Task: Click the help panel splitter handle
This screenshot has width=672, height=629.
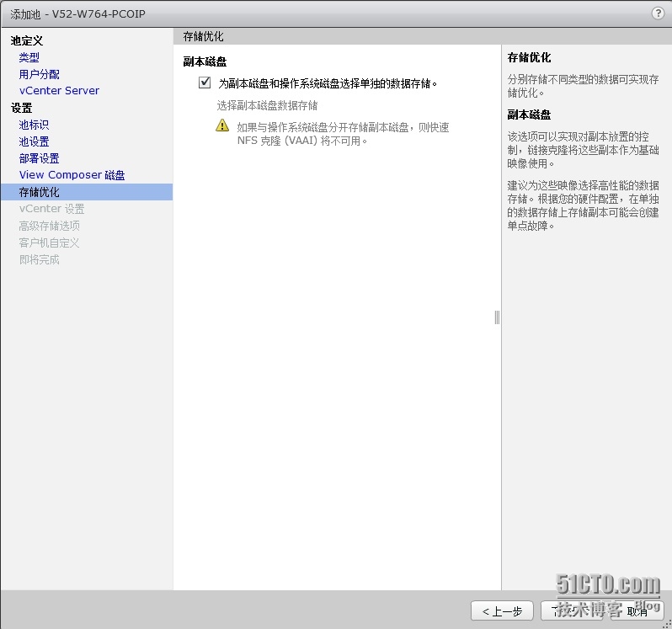Action: coord(497,317)
